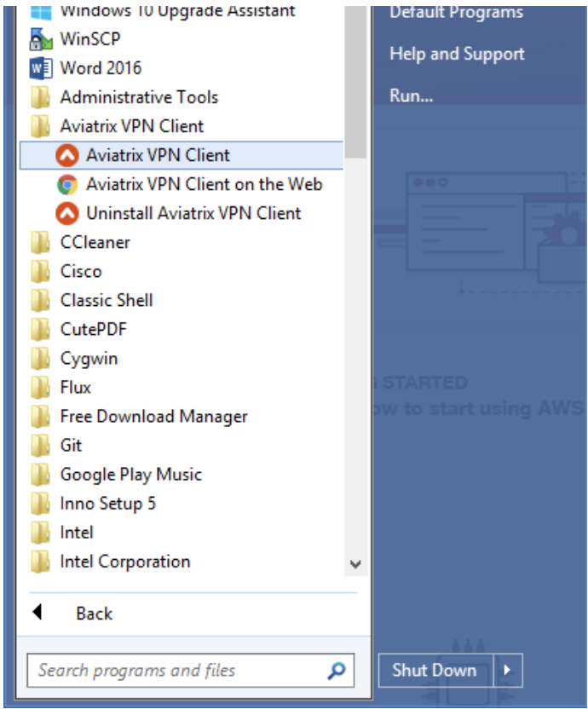The width and height of the screenshot is (588, 709).
Task: Click the programs list scrollbar thumb
Action: click(x=355, y=82)
